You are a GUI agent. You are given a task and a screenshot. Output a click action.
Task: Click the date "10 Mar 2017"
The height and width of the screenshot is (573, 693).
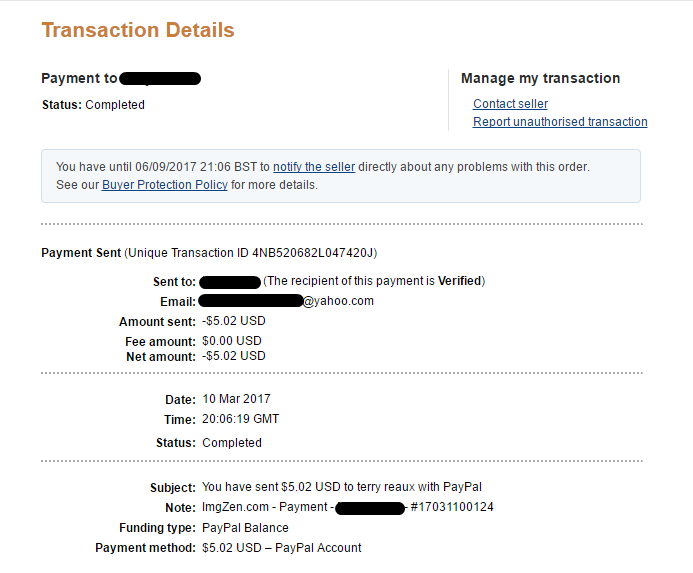[x=236, y=400]
